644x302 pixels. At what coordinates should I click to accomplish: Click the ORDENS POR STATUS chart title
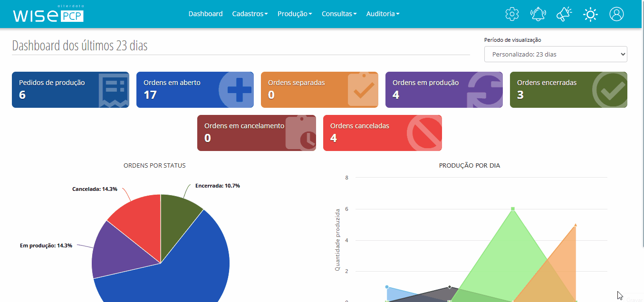point(154,166)
